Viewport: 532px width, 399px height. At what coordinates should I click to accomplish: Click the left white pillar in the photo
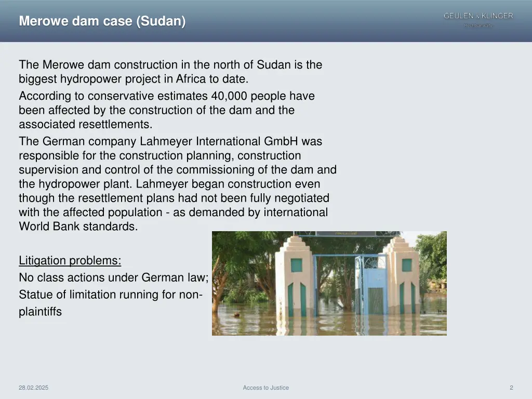pyautogui.click(x=294, y=278)
